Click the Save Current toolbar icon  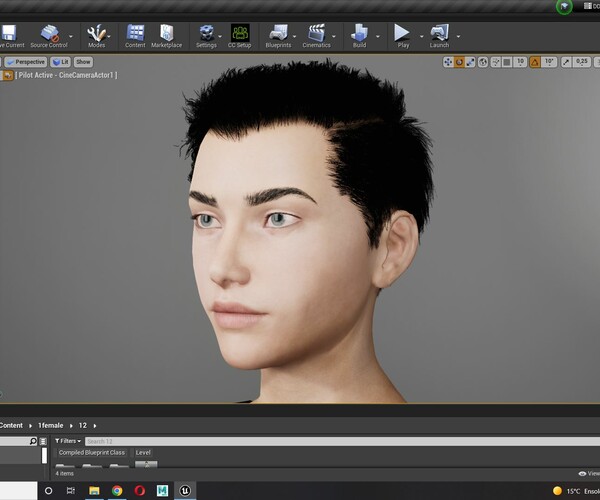[x=9, y=33]
